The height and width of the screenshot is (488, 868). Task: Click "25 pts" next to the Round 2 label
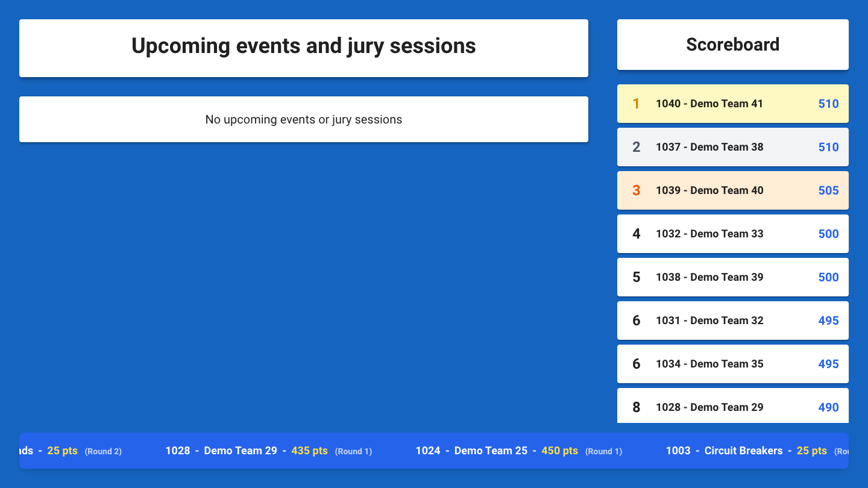pyautogui.click(x=63, y=451)
